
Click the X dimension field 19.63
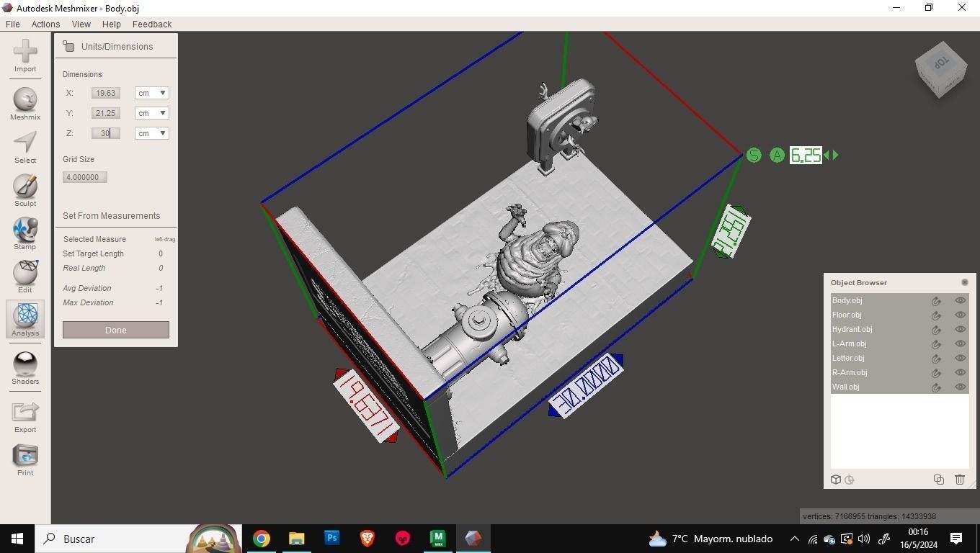pos(106,93)
